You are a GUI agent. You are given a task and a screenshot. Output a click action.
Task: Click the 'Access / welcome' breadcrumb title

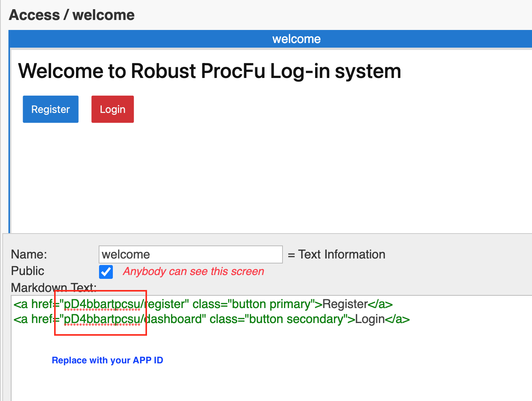(72, 15)
